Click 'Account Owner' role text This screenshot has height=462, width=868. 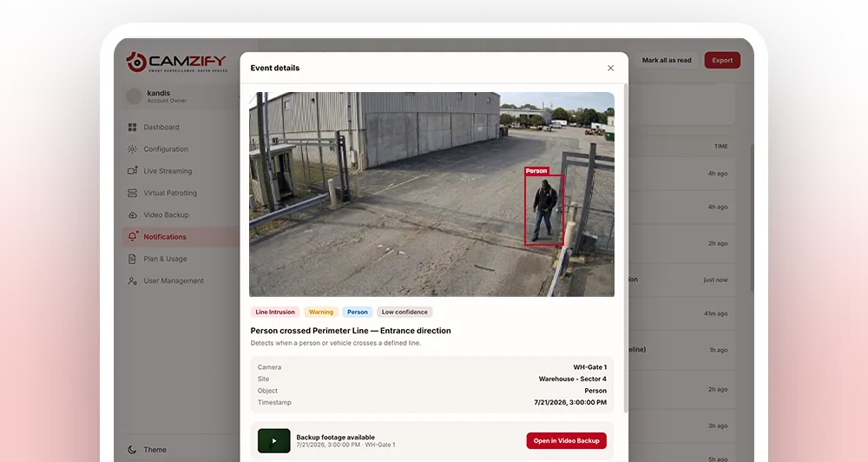pyautogui.click(x=167, y=101)
